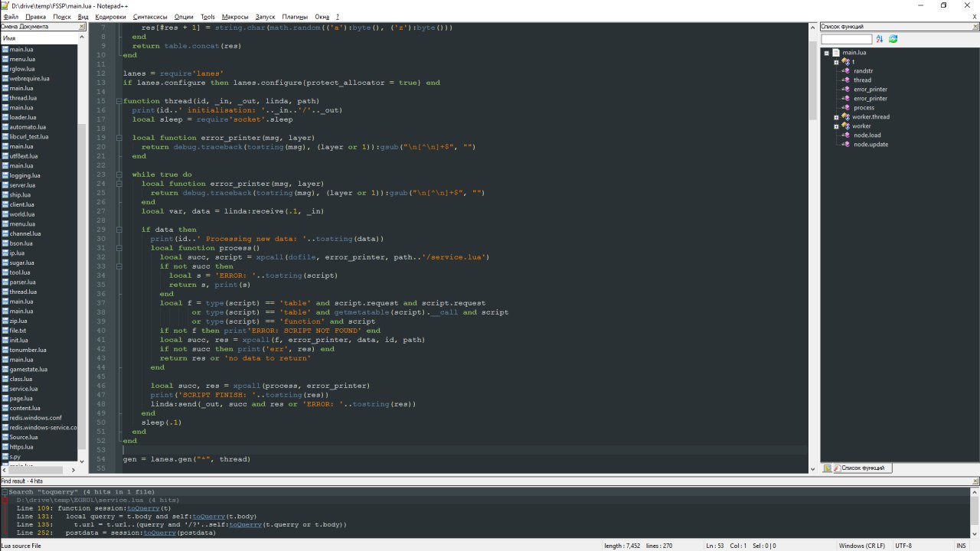Open libcurl_test.lua from the document switcher
This screenshot has width=980, height=551.
pyautogui.click(x=29, y=137)
